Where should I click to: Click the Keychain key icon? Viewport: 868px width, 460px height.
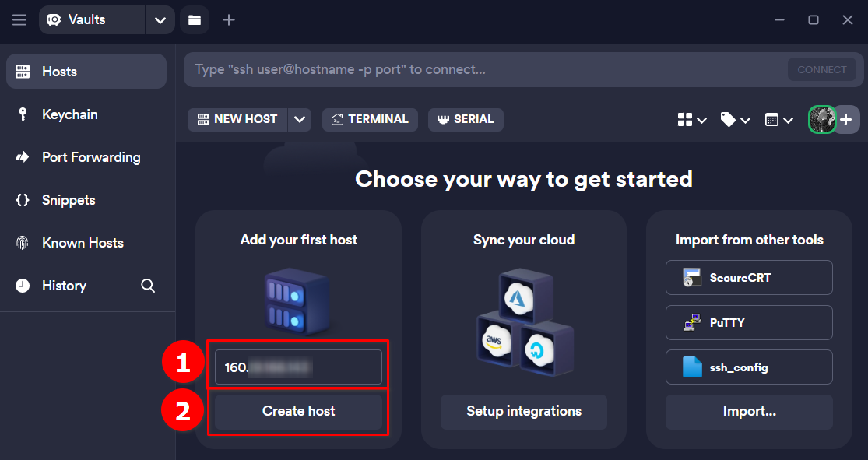pos(23,114)
